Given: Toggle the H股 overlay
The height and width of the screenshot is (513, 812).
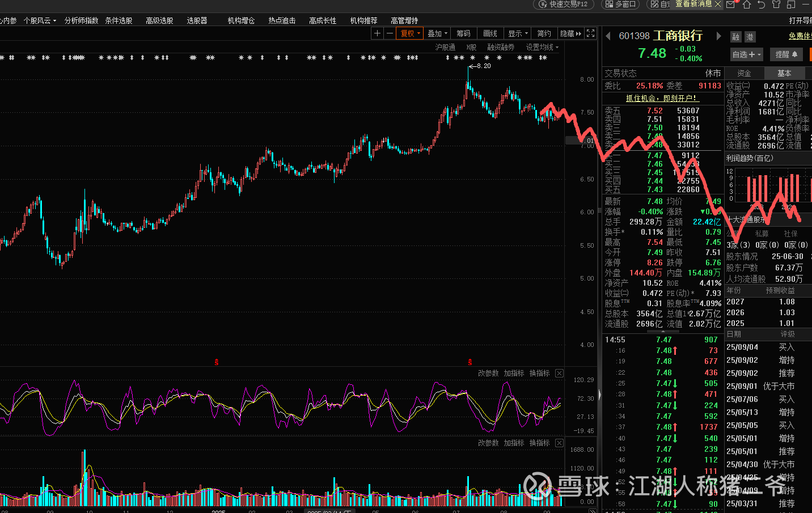Looking at the screenshot, I should (471, 47).
